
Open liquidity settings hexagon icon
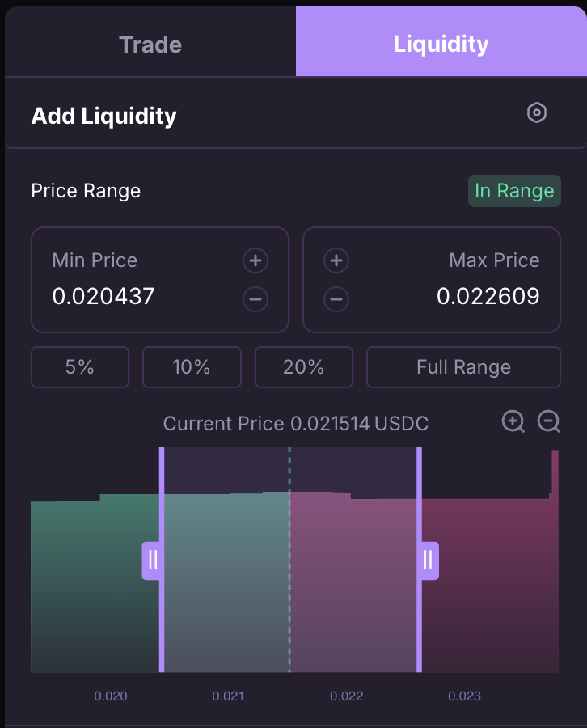click(537, 113)
